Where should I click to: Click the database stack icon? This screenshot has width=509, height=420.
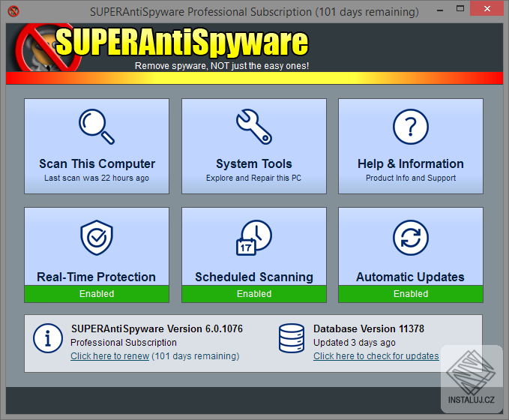(292, 338)
